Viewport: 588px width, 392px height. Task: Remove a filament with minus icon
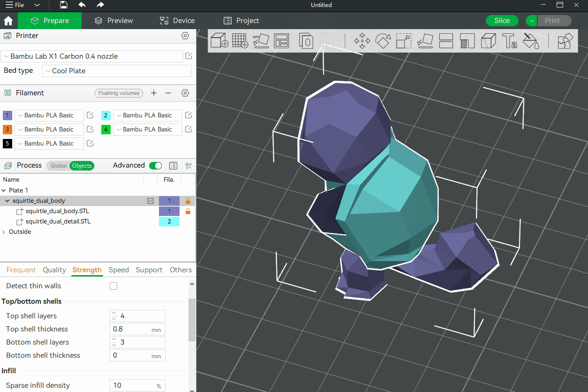[168, 93]
